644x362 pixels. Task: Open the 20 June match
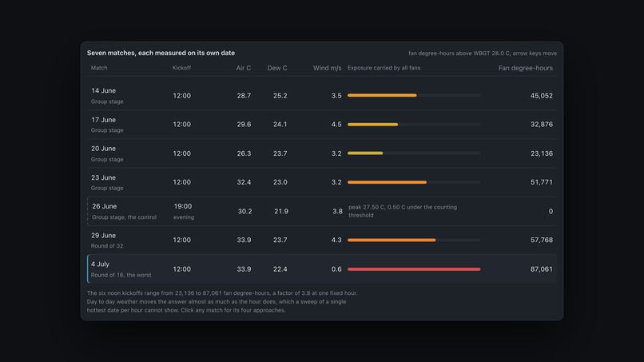322,153
